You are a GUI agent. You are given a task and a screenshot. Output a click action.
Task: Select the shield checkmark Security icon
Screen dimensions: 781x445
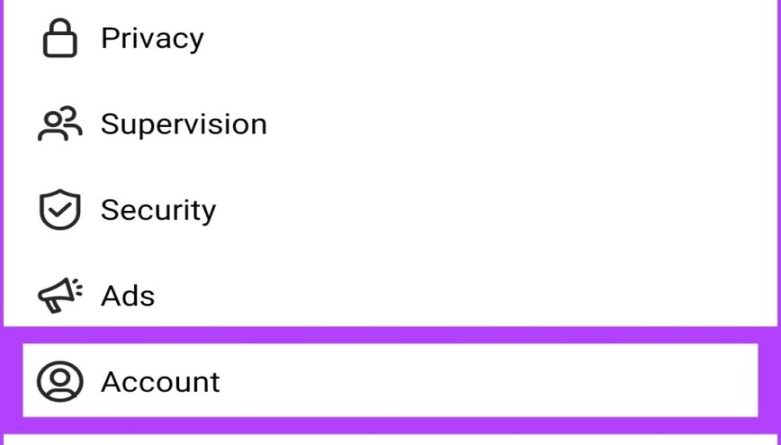[x=60, y=210]
